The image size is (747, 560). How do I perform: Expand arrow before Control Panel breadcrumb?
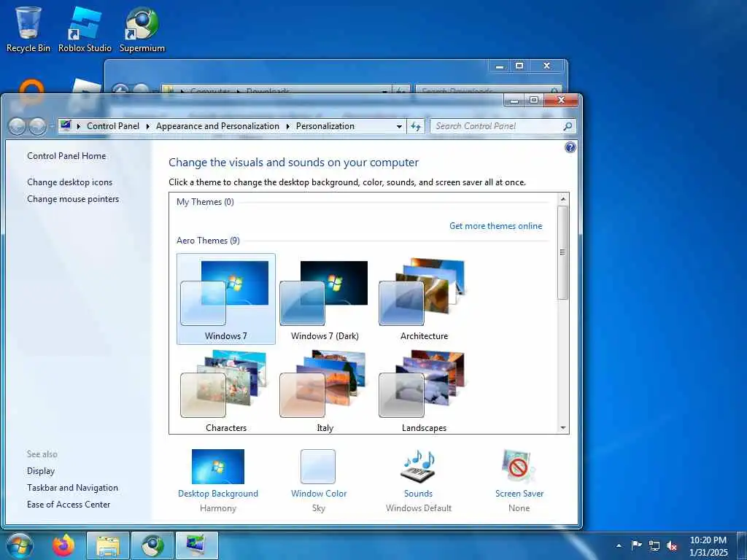(79, 126)
